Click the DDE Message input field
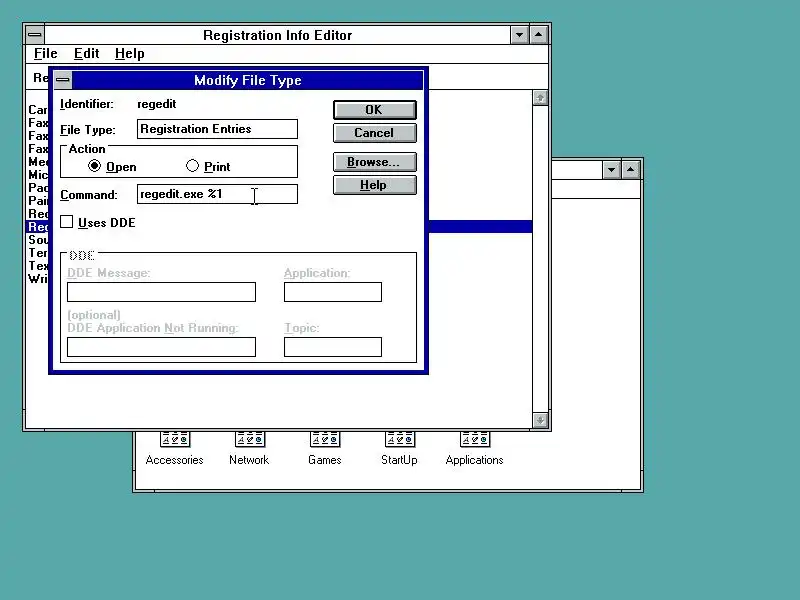 (x=161, y=292)
